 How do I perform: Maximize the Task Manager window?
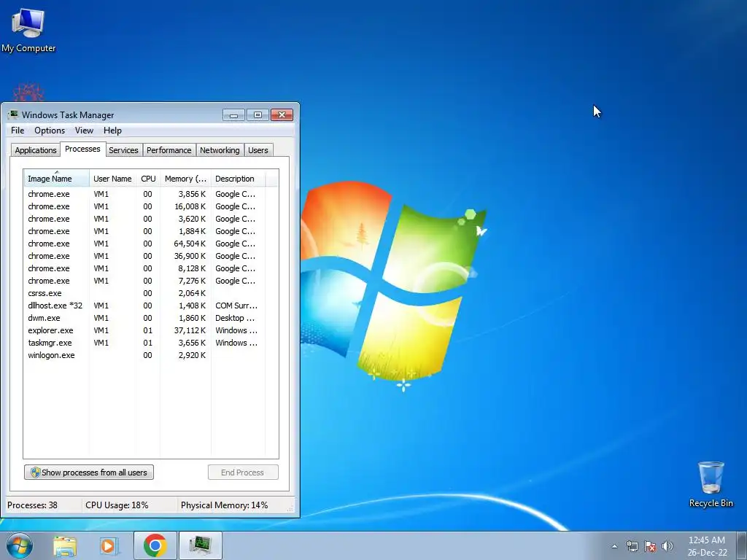258,114
